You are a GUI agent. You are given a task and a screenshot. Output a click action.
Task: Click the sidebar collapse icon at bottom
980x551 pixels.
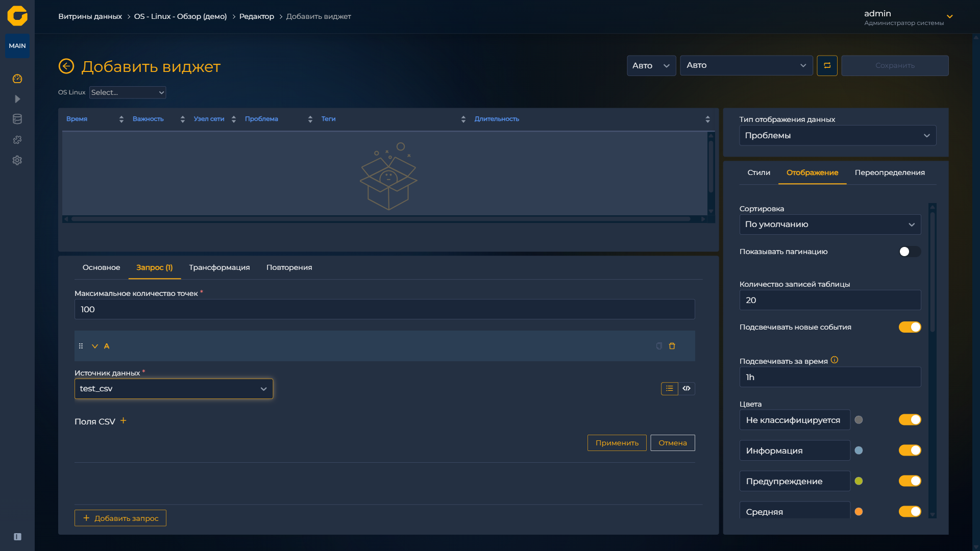[17, 537]
